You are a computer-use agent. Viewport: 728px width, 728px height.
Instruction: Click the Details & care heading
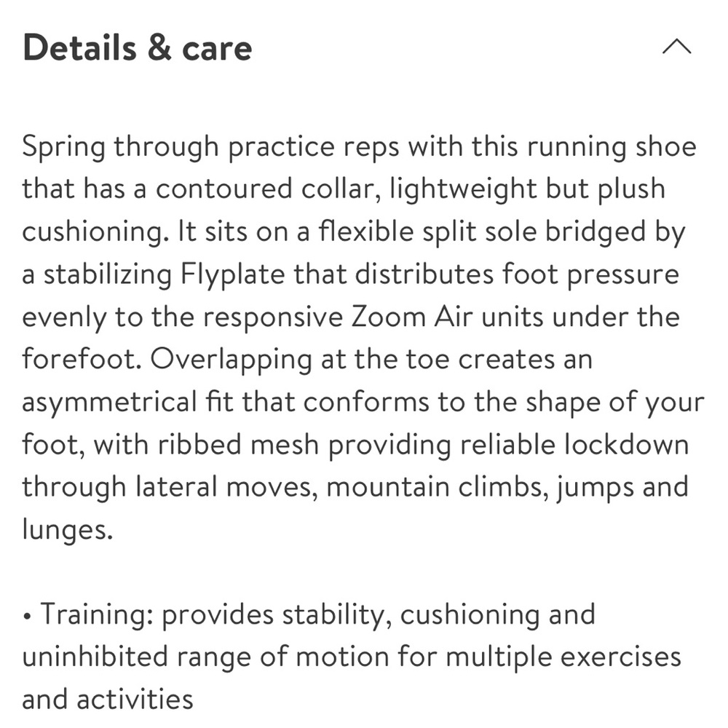pyautogui.click(x=138, y=48)
